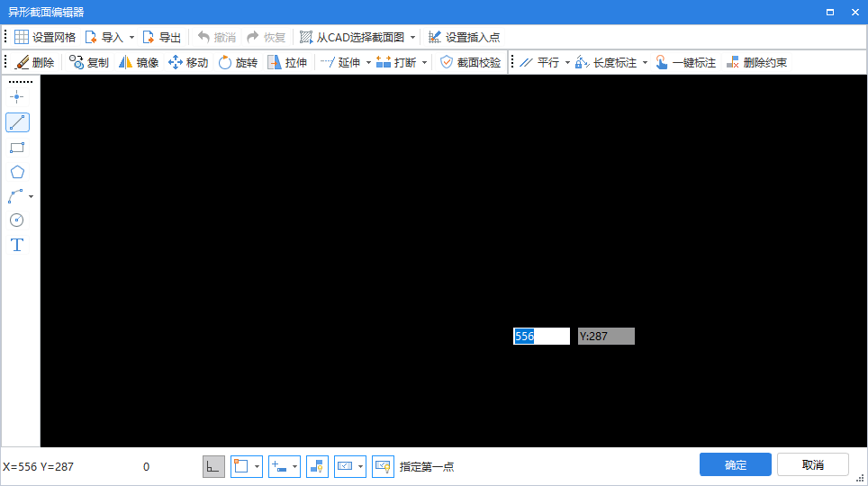
Task: Click the 指定第一点 prompt text
Action: (427, 466)
